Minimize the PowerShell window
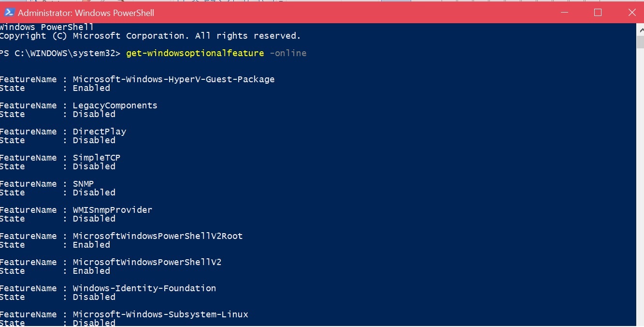 pyautogui.click(x=563, y=13)
